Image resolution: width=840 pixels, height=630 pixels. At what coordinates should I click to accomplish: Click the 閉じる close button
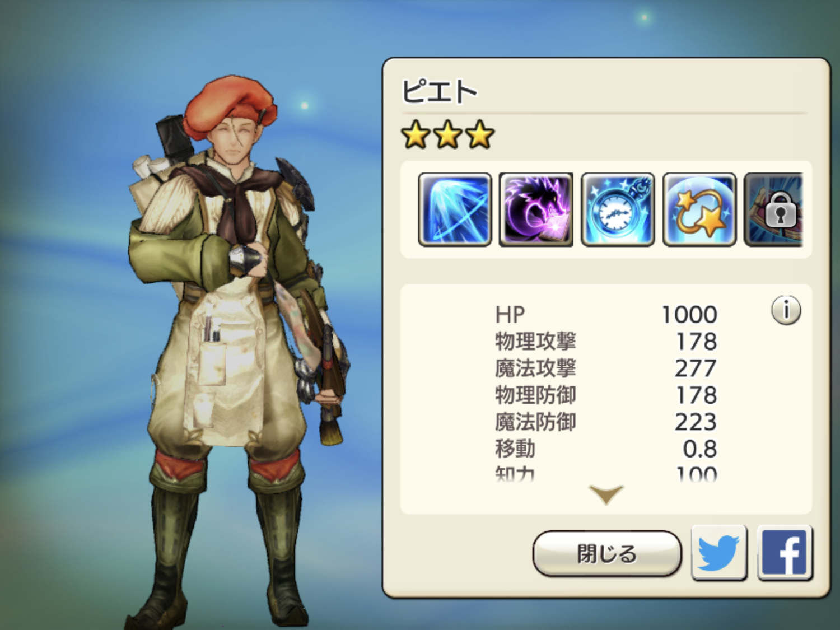[607, 554]
